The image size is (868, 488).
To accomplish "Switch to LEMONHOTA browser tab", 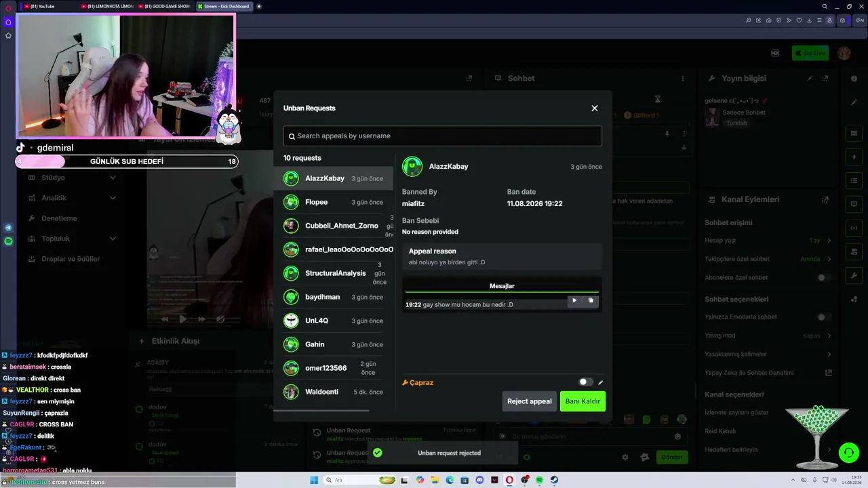I will pos(106,6).
